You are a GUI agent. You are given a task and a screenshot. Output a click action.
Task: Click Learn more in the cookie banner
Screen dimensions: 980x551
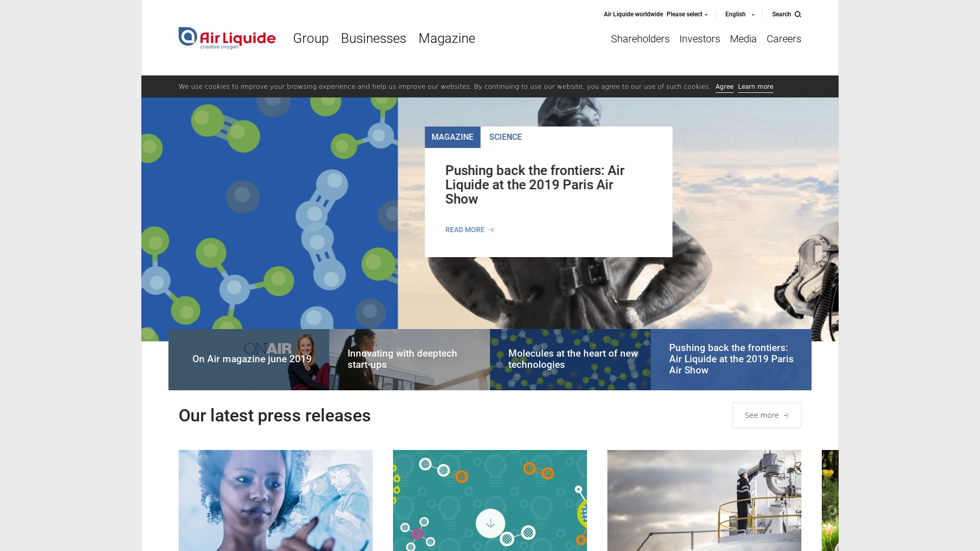coord(755,87)
